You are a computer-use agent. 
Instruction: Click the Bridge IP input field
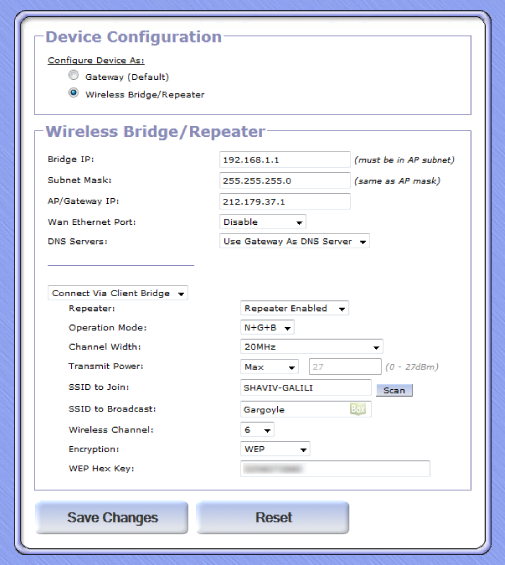285,160
